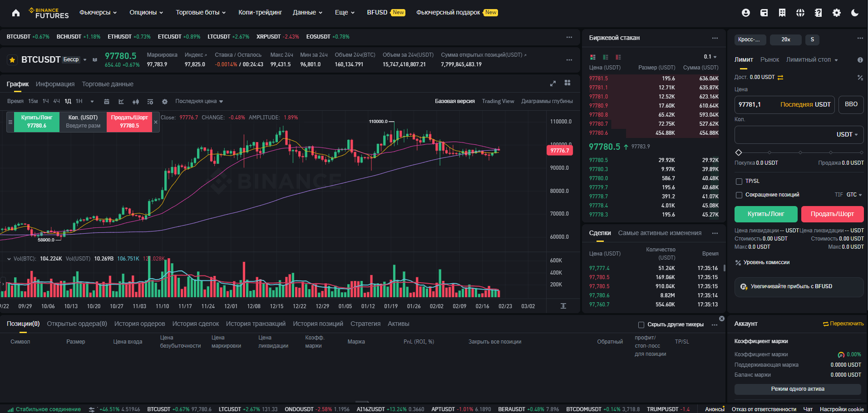Image resolution: width=868 pixels, height=413 pixels.
Task: Open Лимитный стоп order type dropdown
Action: (812, 60)
